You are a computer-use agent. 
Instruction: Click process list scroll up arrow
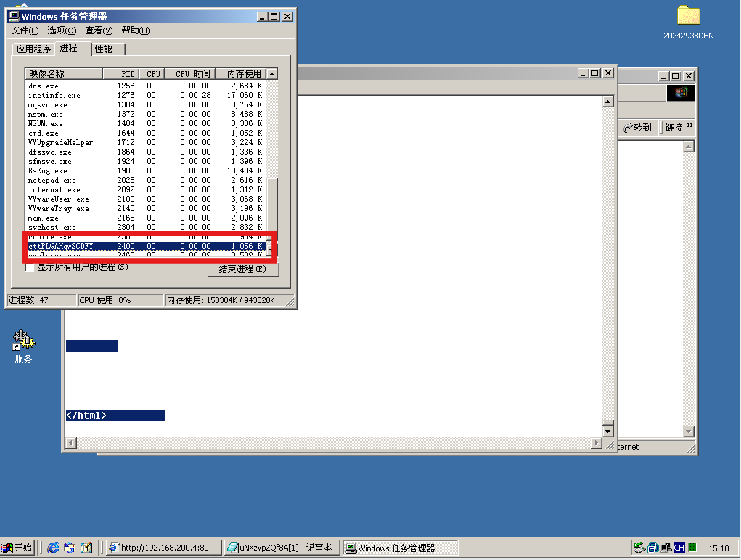[x=271, y=74]
